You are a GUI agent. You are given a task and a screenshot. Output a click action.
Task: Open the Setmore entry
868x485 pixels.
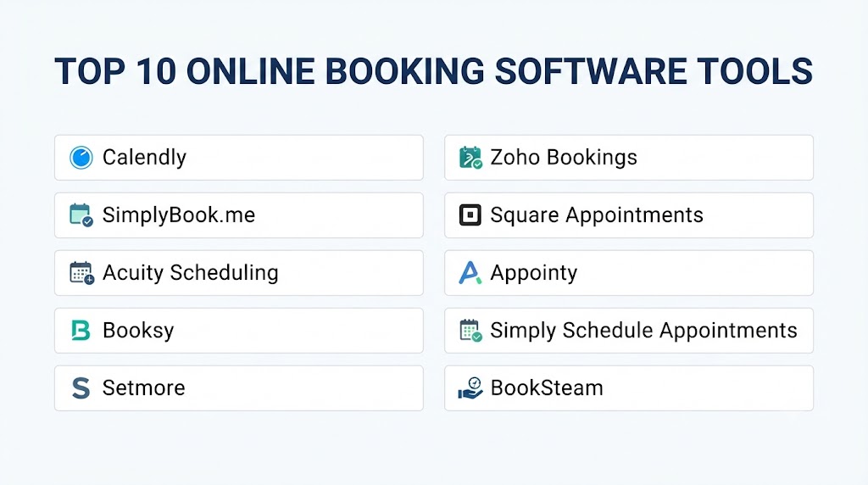click(x=238, y=388)
